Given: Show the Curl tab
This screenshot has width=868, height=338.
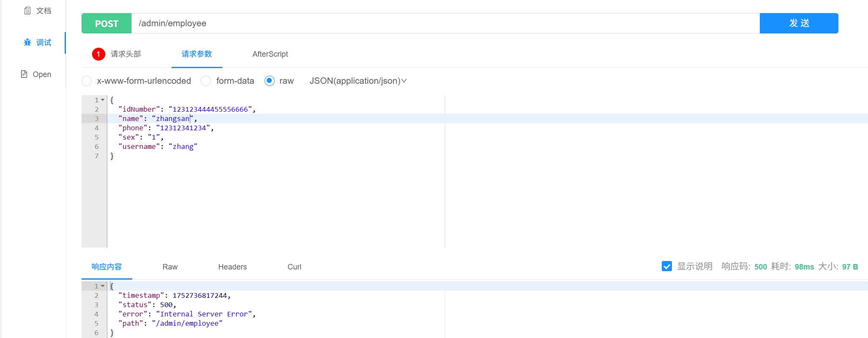Looking at the screenshot, I should (x=294, y=267).
